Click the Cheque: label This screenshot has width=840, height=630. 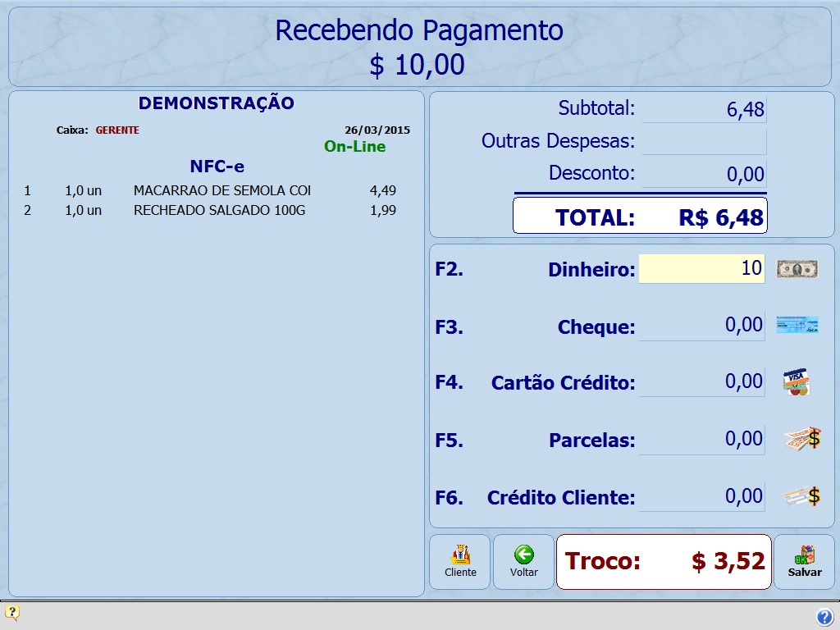(596, 326)
